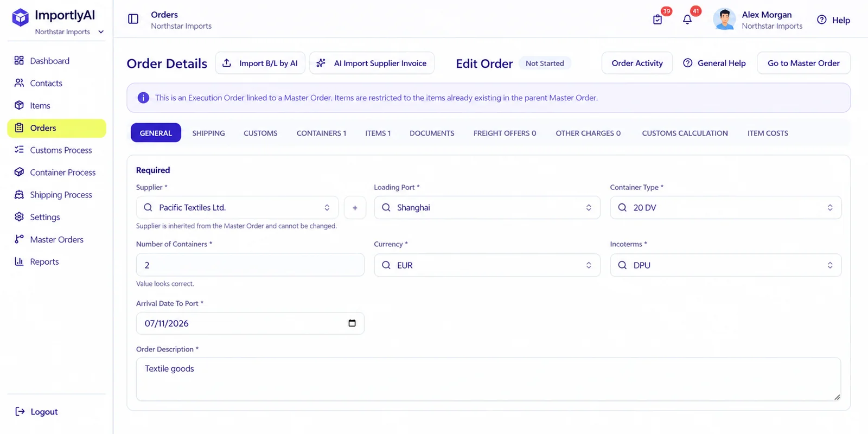This screenshot has width=868, height=434.
Task: Open the Incoterms dropdown showing DPU
Action: [x=726, y=265]
